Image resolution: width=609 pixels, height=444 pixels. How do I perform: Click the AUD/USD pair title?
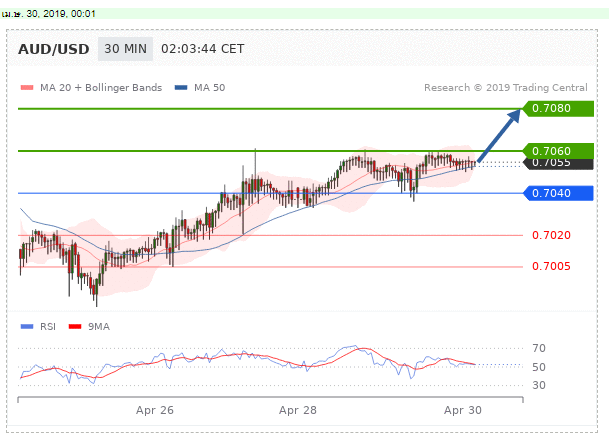pos(54,49)
